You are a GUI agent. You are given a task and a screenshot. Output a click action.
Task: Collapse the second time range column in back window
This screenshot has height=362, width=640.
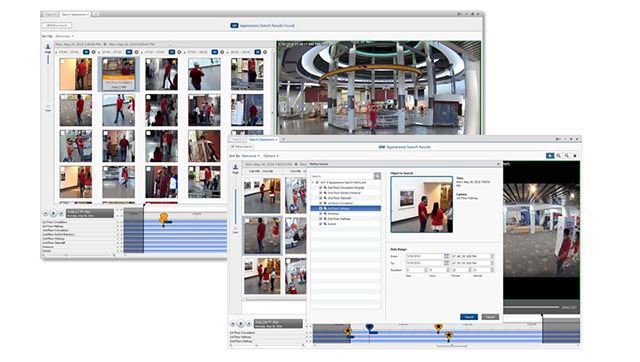tap(99, 52)
